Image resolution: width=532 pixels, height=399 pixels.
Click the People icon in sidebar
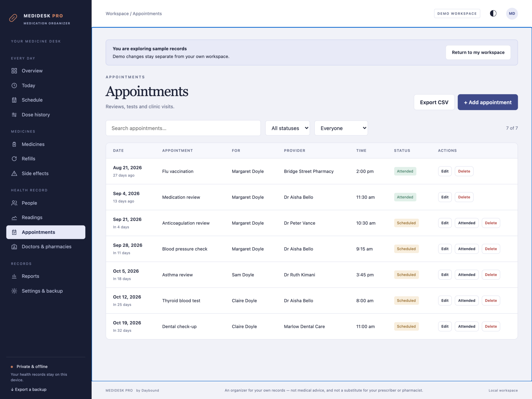tap(14, 203)
